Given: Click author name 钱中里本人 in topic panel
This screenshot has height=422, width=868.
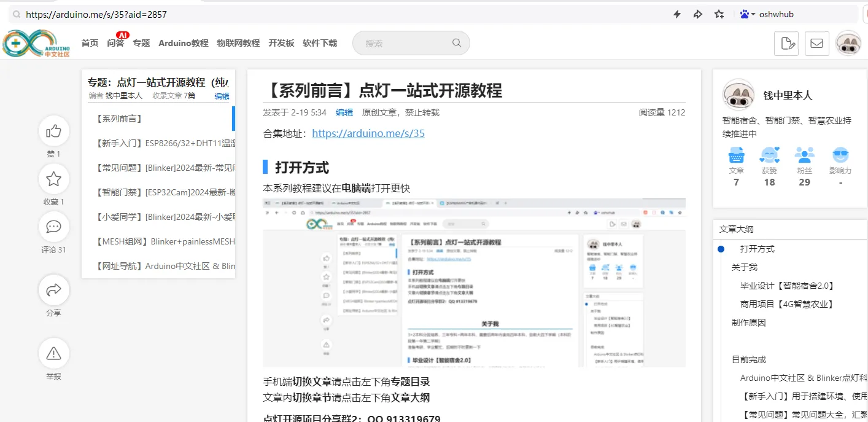Looking at the screenshot, I should [124, 96].
